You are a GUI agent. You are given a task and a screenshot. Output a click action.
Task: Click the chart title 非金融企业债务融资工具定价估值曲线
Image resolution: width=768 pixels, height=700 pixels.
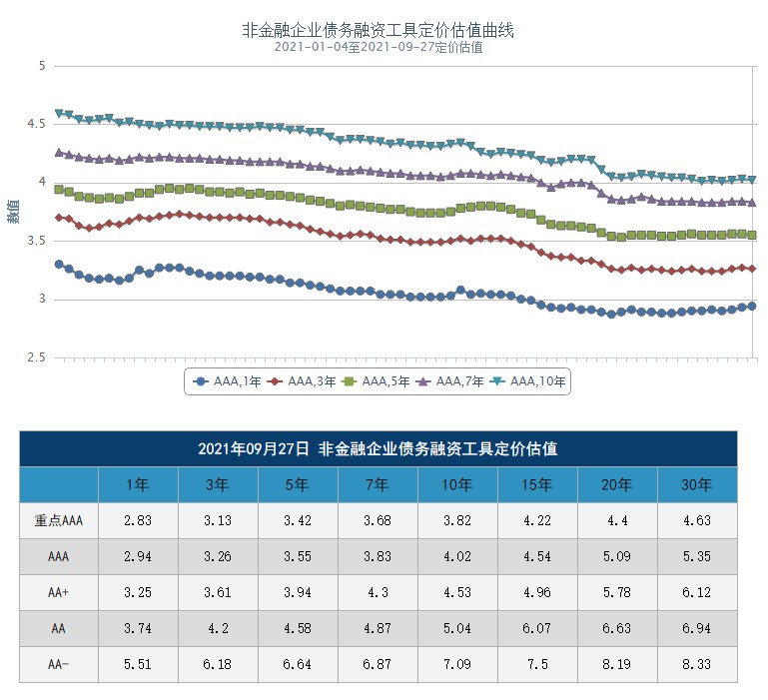[379, 30]
